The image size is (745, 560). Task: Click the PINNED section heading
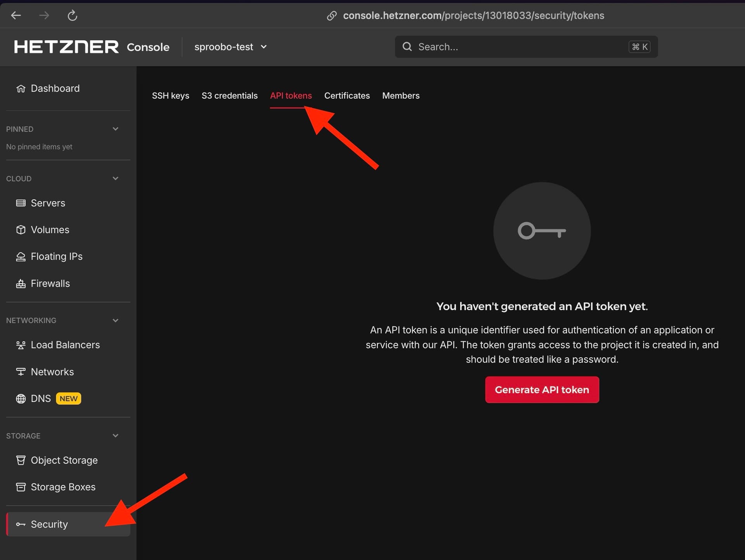point(20,129)
